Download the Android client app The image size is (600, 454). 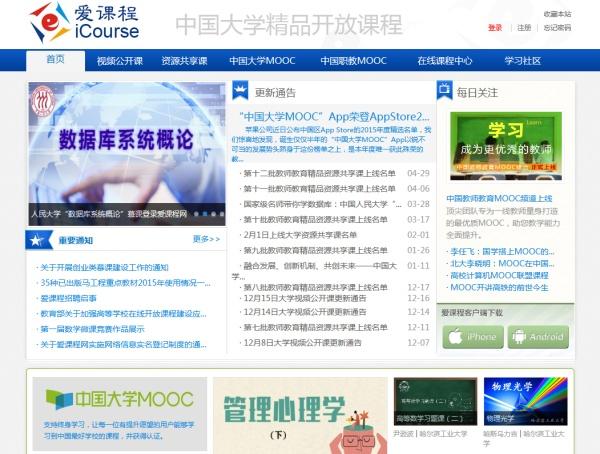click(538, 337)
